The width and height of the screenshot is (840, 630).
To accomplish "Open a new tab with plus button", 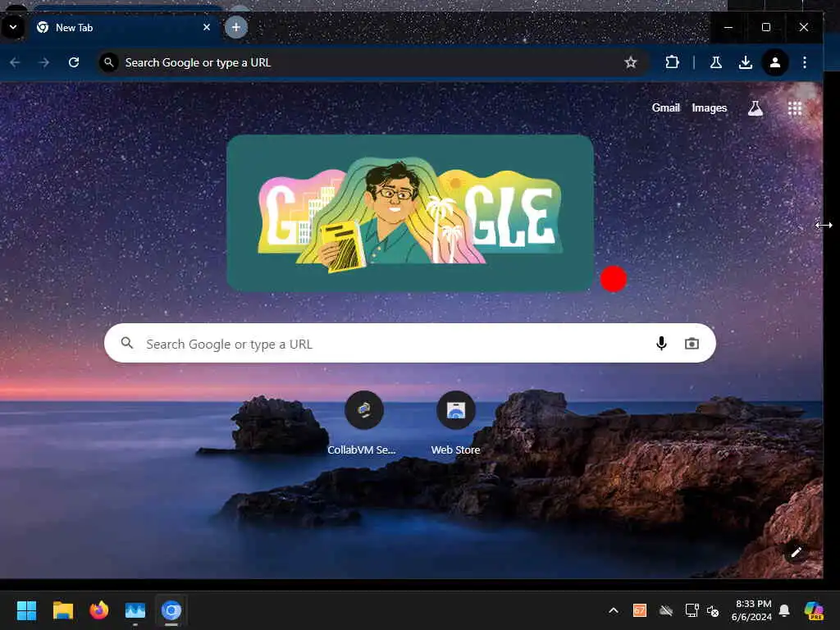I will tap(235, 27).
